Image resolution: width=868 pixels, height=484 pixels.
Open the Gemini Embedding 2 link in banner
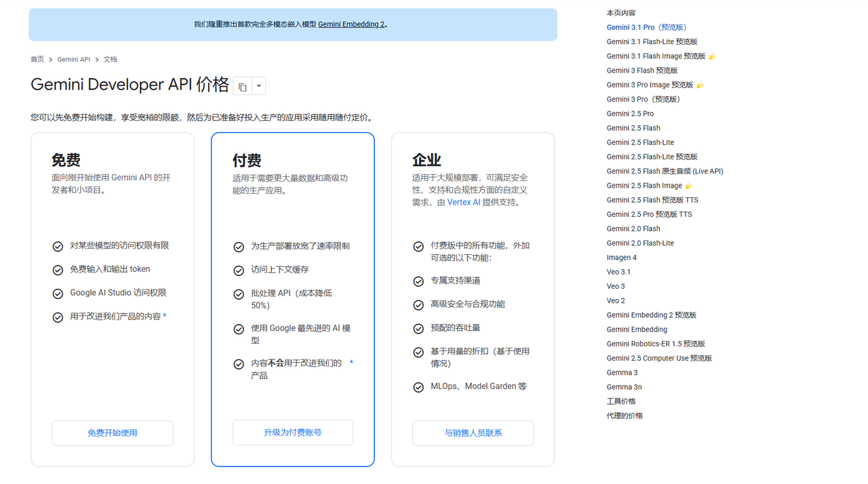click(351, 24)
